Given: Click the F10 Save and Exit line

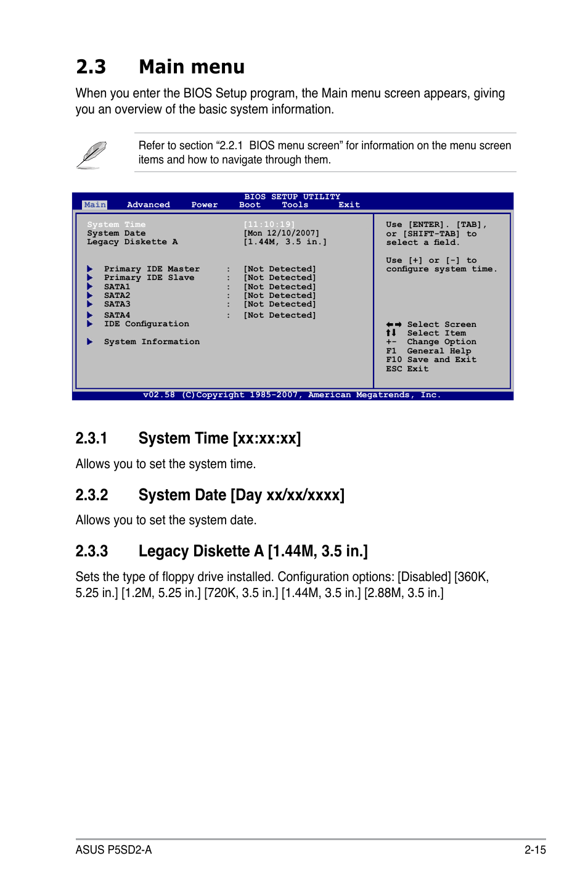Looking at the screenshot, I should (431, 360).
